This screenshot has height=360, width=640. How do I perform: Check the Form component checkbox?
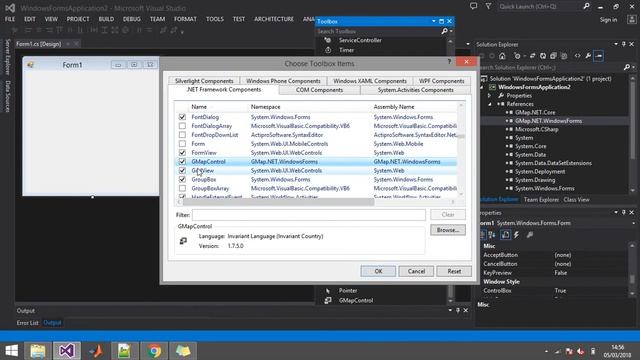[182, 144]
